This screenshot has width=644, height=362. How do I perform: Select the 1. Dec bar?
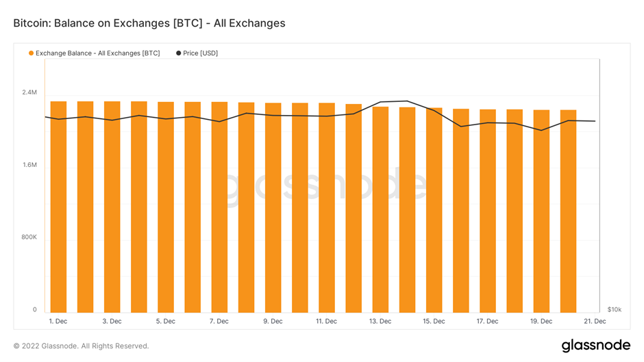[58, 207]
